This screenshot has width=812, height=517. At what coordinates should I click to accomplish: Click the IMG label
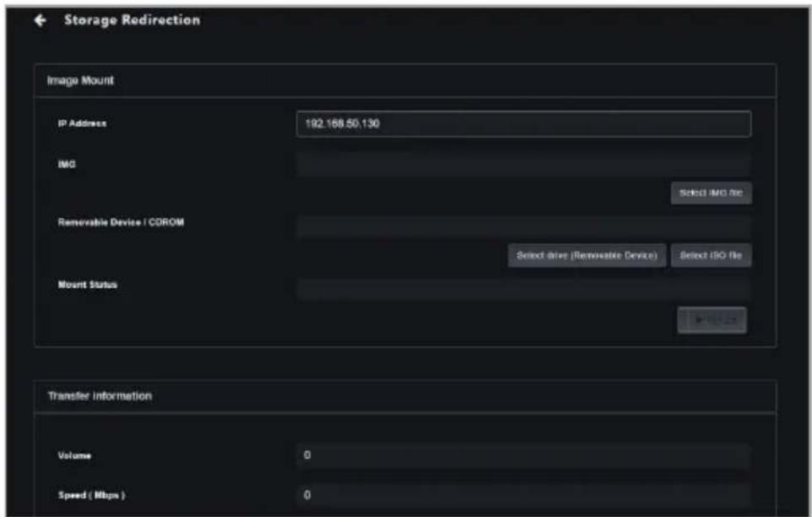click(x=67, y=164)
